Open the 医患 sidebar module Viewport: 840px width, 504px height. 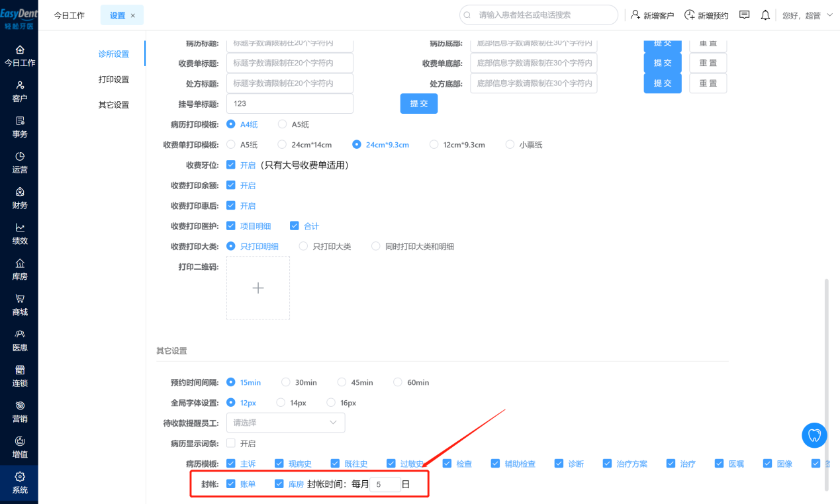pos(20,341)
